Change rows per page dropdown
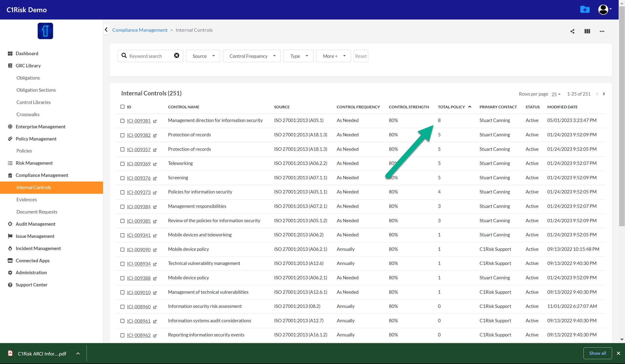Image resolution: width=625 pixels, height=364 pixels. [556, 94]
